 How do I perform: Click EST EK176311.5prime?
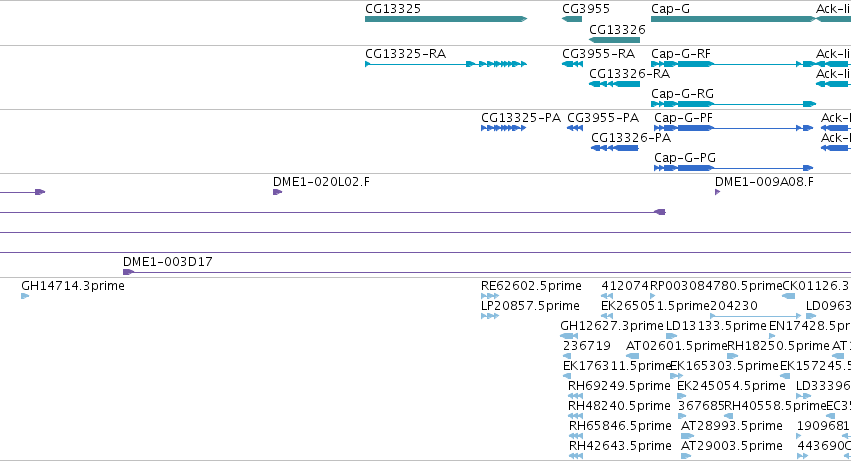567,376
